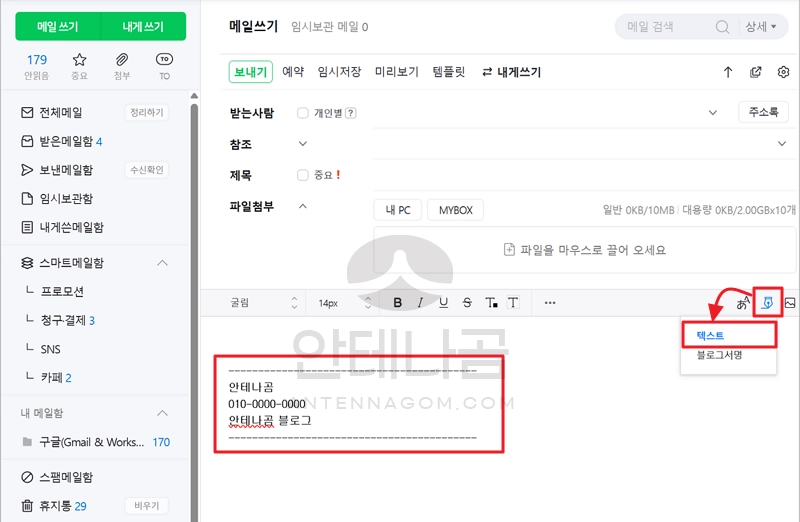Click 수신확인 read receipt button
The image size is (800, 522).
coord(146,170)
